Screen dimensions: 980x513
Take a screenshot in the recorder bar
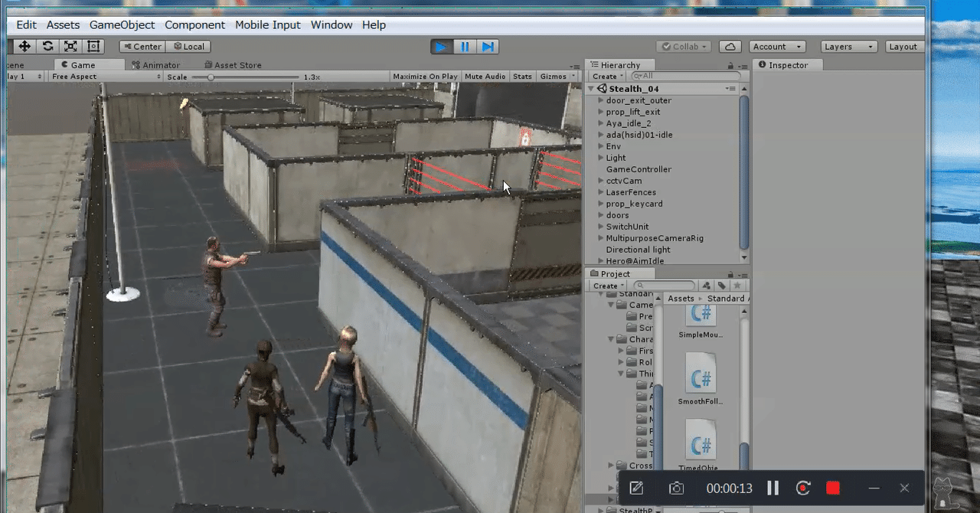(x=676, y=488)
